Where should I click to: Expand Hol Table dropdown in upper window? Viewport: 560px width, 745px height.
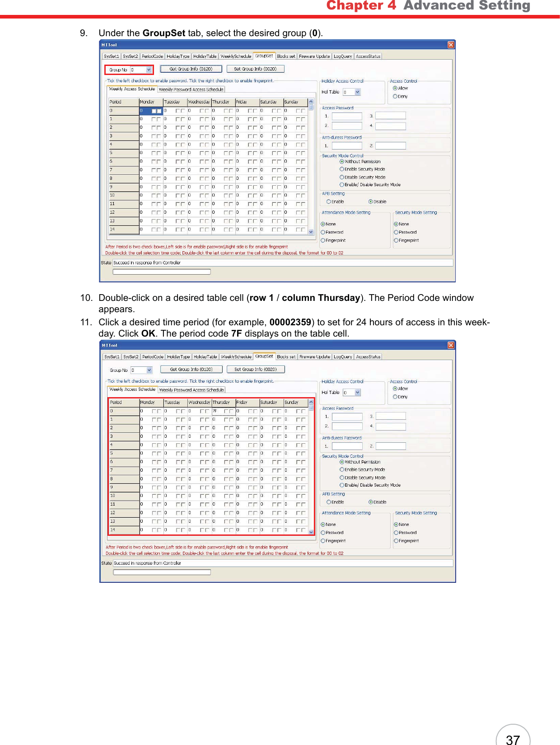point(358,92)
